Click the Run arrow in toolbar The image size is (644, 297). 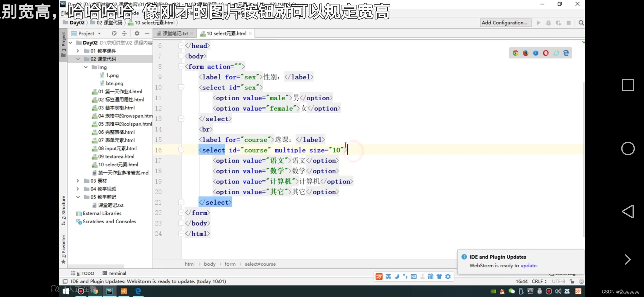[x=539, y=23]
